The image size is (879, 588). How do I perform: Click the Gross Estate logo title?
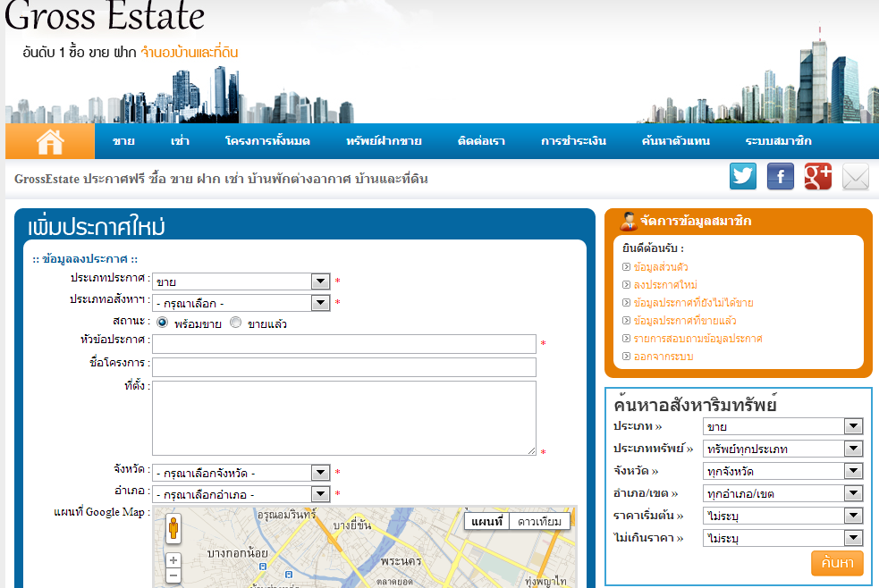click(x=105, y=15)
